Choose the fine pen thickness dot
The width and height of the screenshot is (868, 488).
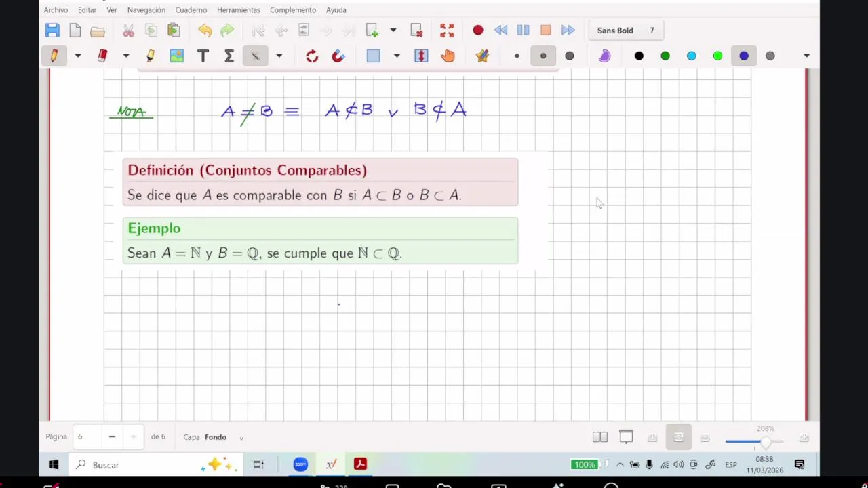pyautogui.click(x=517, y=56)
